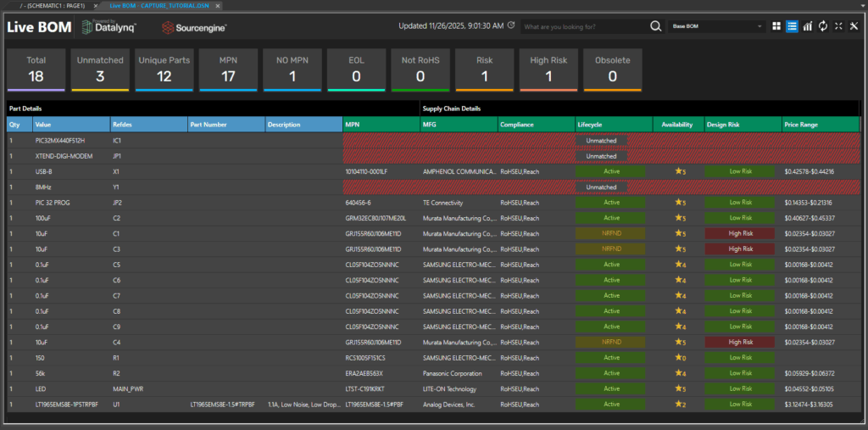868x430 pixels.
Task: Filter by NO MPN summary tile
Action: (292, 69)
